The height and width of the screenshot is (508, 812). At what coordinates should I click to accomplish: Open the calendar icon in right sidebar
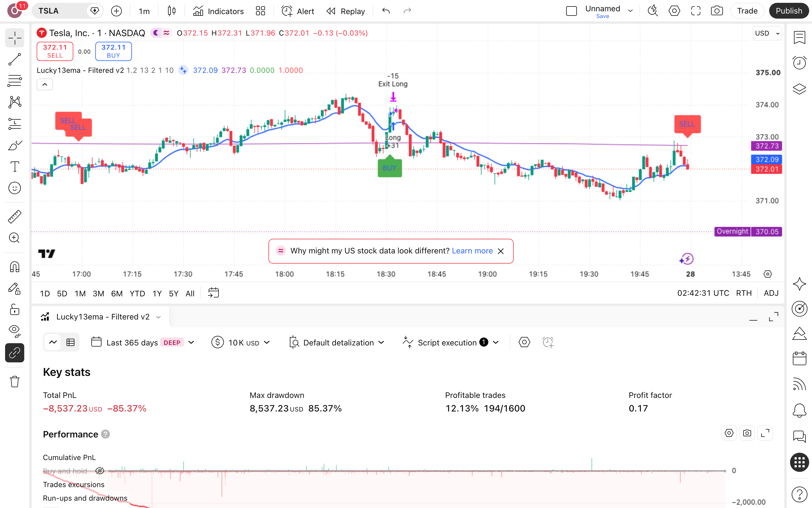pyautogui.click(x=799, y=358)
